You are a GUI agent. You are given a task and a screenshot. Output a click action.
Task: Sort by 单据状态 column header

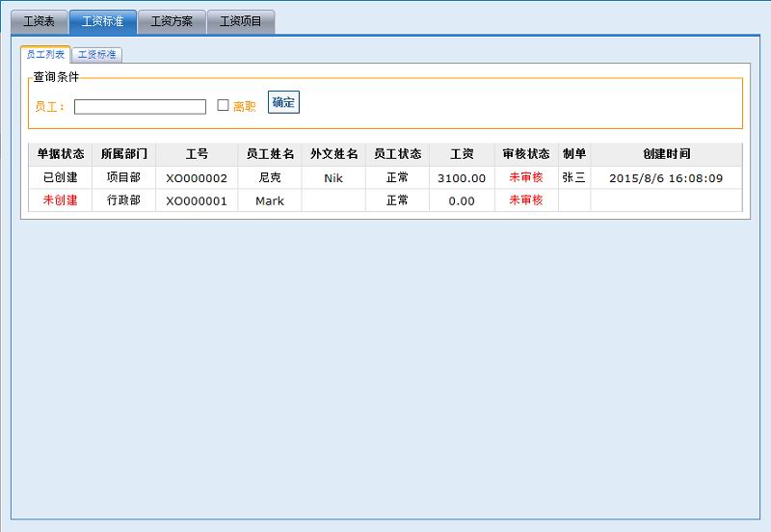[61, 154]
